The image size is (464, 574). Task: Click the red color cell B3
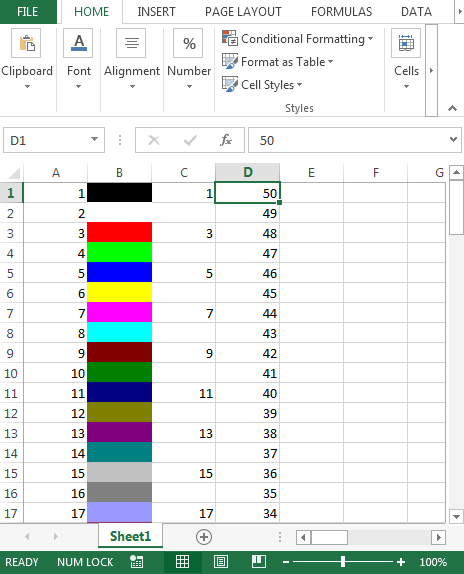click(119, 232)
